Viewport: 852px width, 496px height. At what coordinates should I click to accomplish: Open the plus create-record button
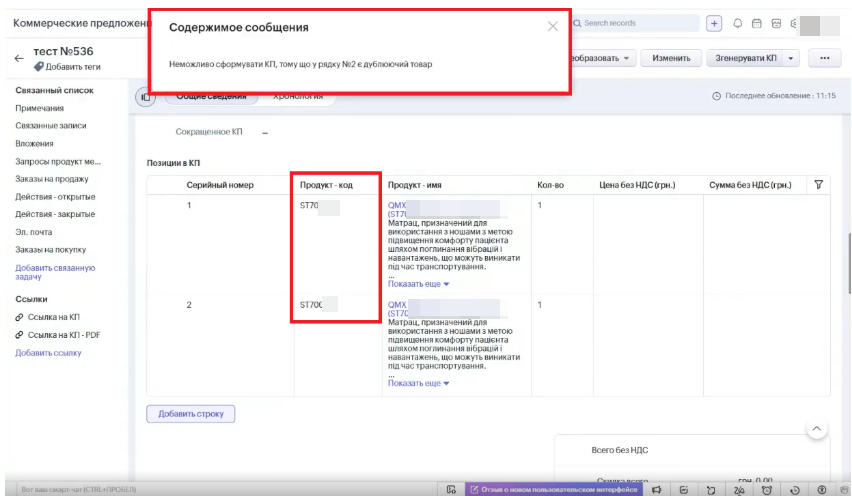714,23
